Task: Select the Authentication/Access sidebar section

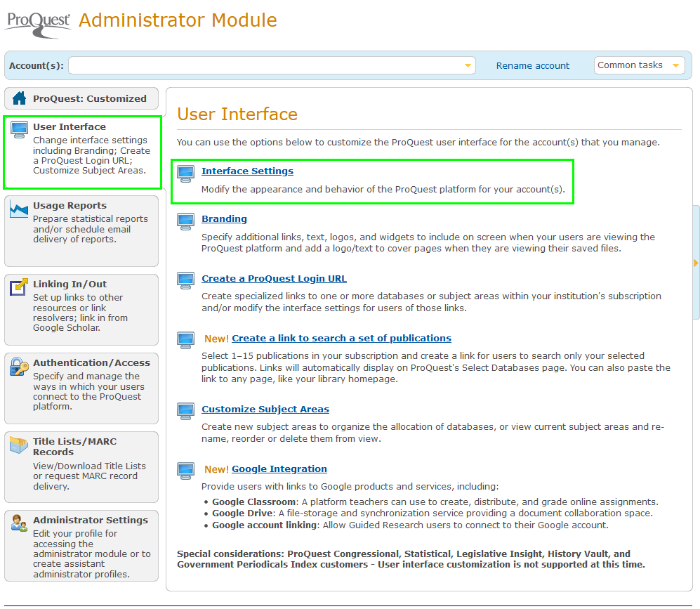Action: pos(81,388)
